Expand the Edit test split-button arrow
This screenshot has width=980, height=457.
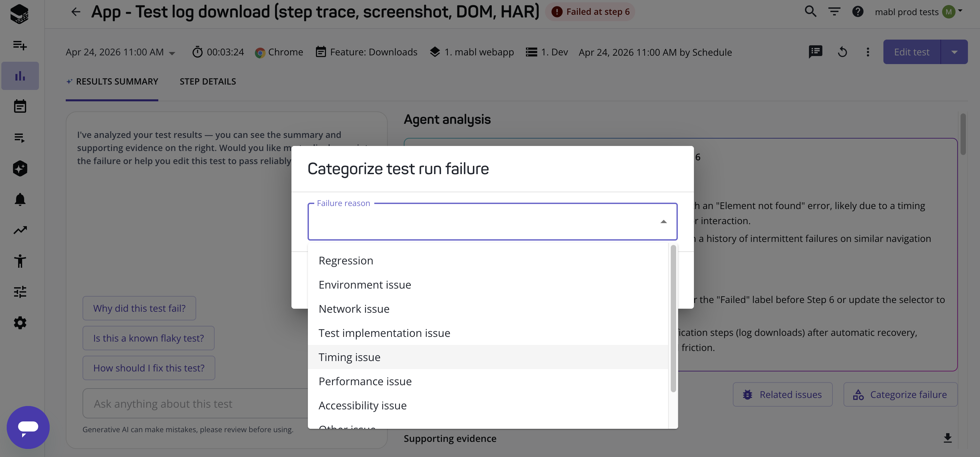coord(954,52)
